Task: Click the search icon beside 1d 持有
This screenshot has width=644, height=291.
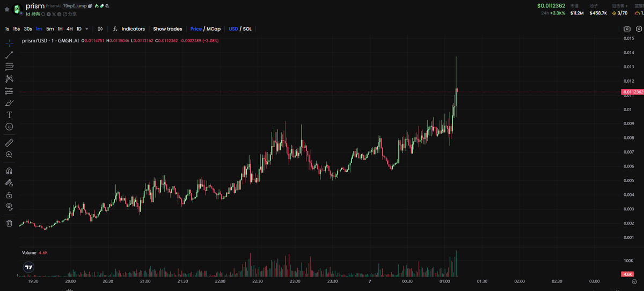Action: [43, 14]
